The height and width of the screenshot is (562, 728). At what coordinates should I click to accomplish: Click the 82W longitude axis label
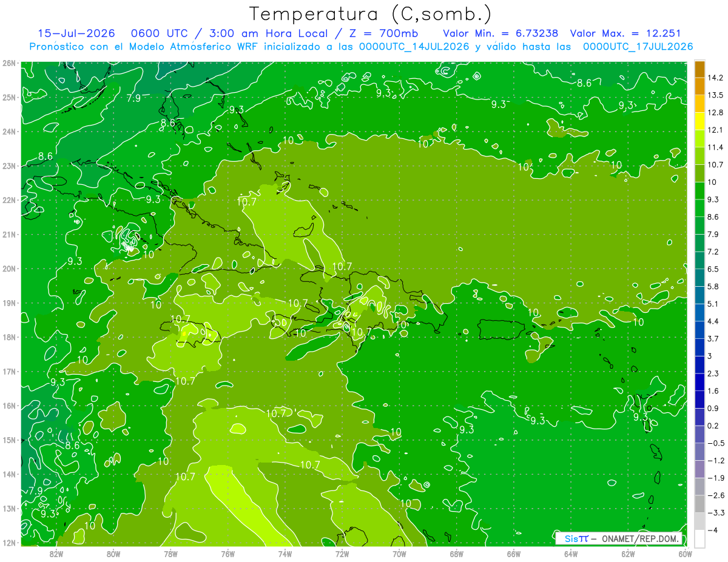pos(56,554)
